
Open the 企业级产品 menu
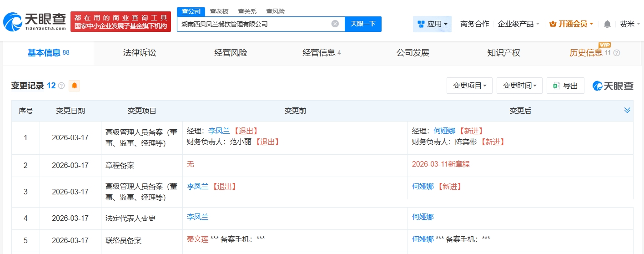518,24
